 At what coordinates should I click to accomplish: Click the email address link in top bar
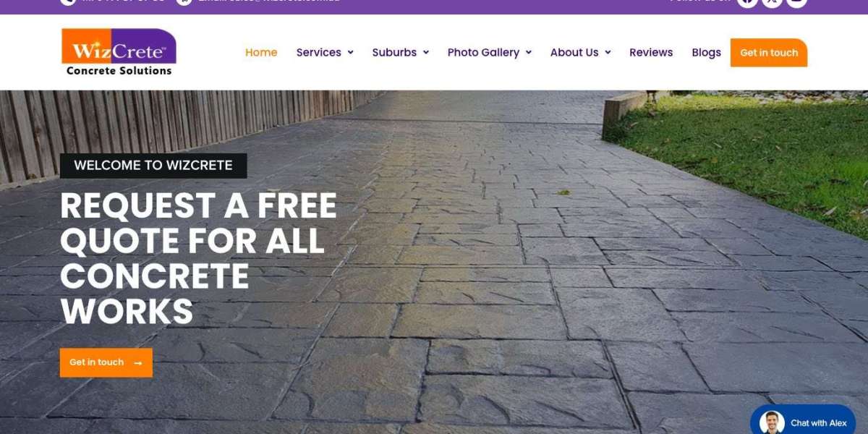(269, 1)
